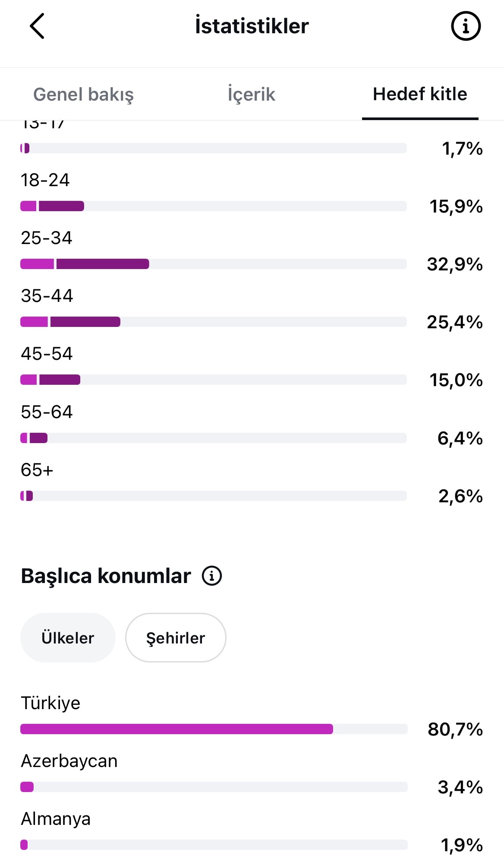Screen dimensions: 504x862
Task: Tap the 18-24 age group bar
Action: click(214, 206)
